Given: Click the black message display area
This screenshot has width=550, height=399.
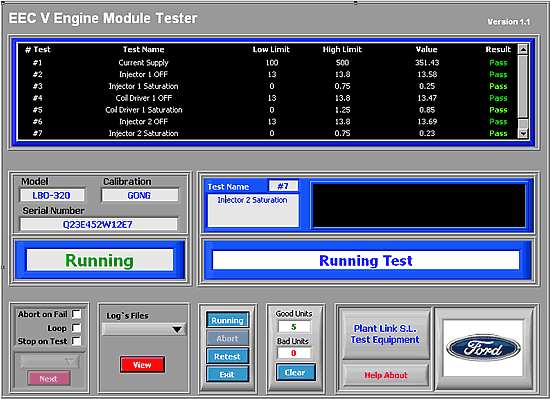Looking at the screenshot, I should coord(419,206).
